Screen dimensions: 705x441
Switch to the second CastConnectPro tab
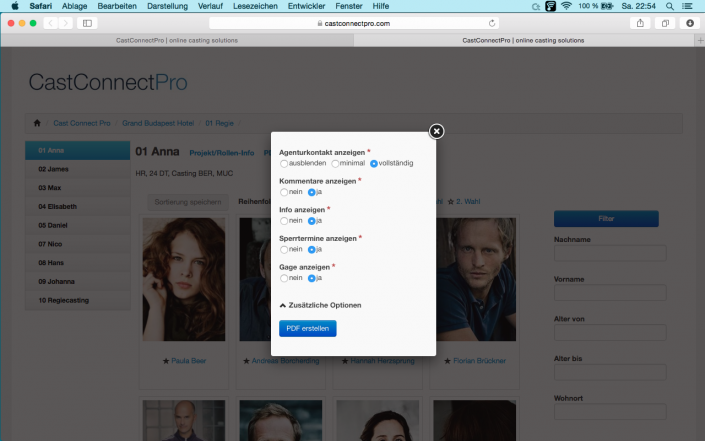(524, 40)
